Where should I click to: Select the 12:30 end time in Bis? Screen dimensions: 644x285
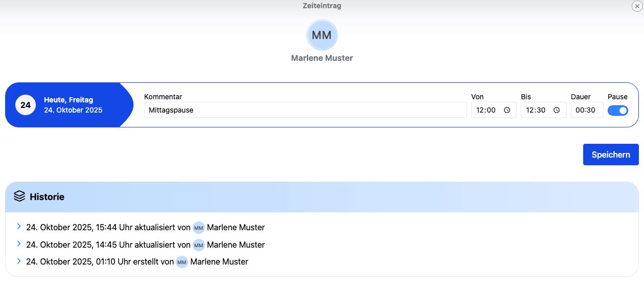click(536, 110)
